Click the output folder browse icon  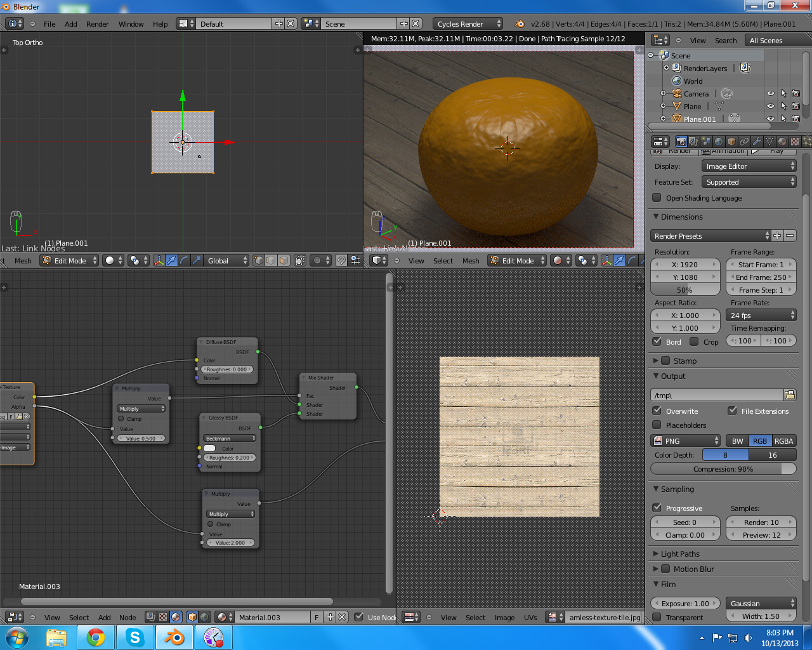coord(790,395)
